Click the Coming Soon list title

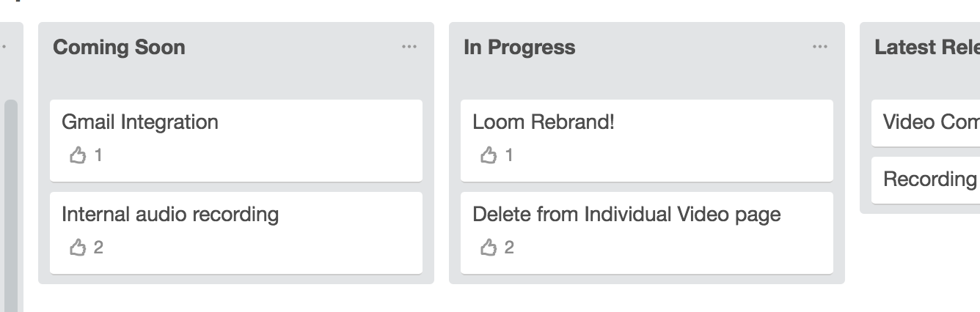(x=119, y=47)
